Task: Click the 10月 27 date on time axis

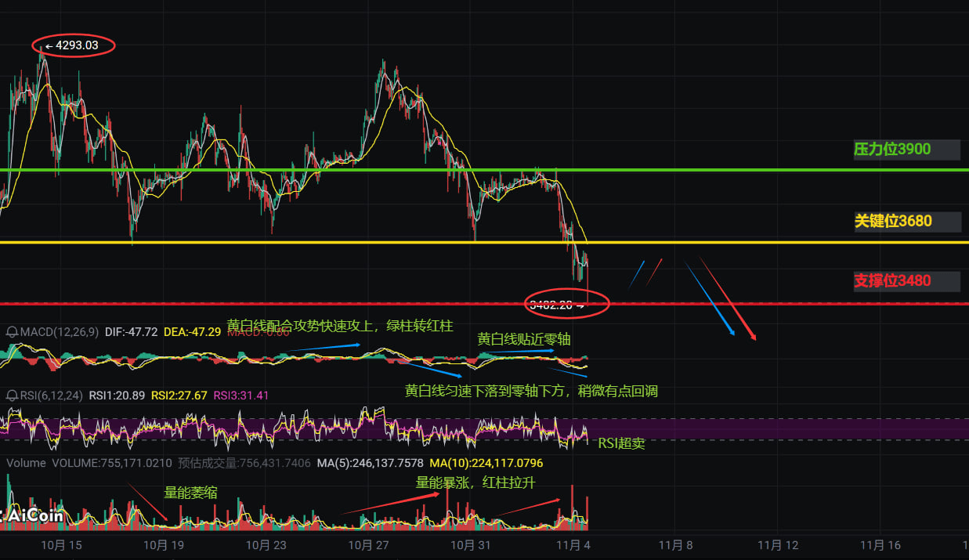Action: [x=368, y=545]
